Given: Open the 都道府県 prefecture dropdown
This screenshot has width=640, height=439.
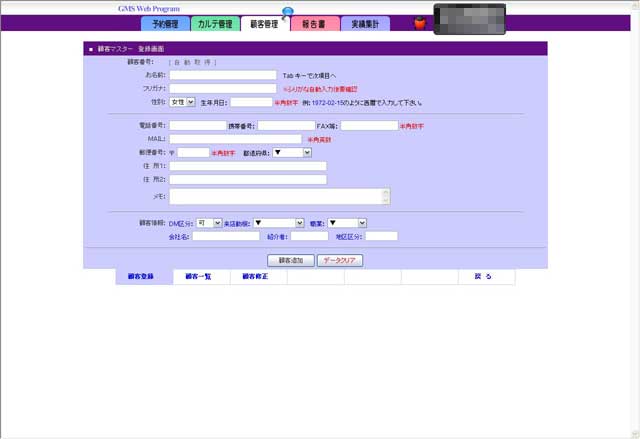Looking at the screenshot, I should click(x=292, y=153).
